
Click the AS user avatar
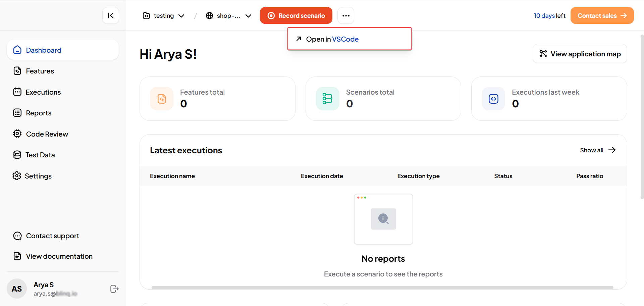point(17,289)
